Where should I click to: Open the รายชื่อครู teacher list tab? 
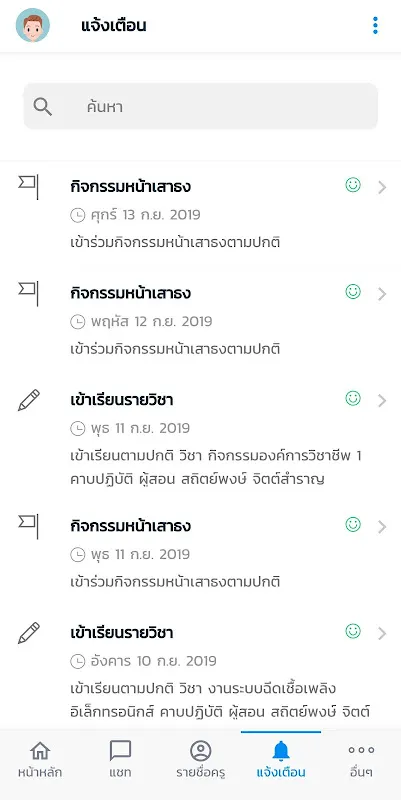tap(200, 760)
